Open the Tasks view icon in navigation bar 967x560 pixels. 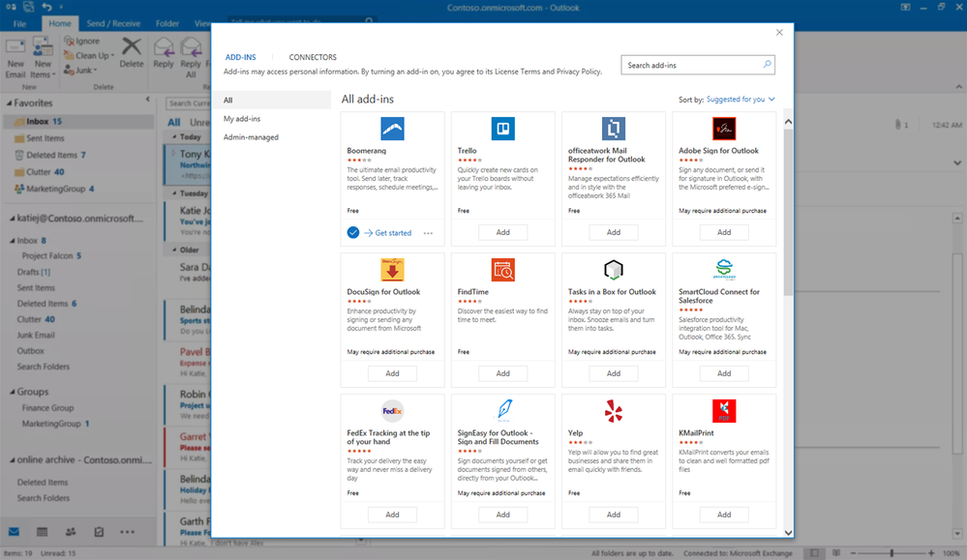(99, 532)
